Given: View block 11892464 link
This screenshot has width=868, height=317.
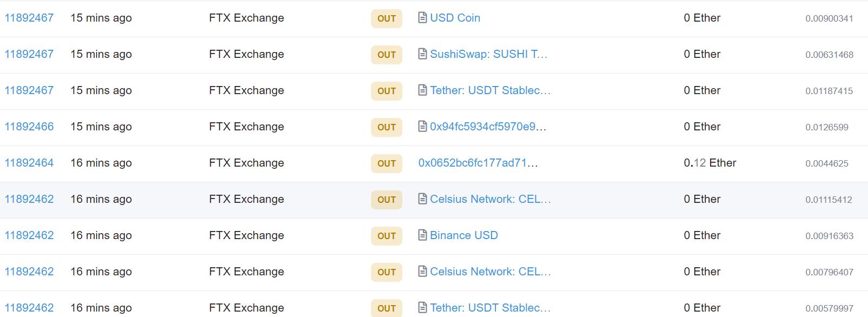Looking at the screenshot, I should (29, 163).
